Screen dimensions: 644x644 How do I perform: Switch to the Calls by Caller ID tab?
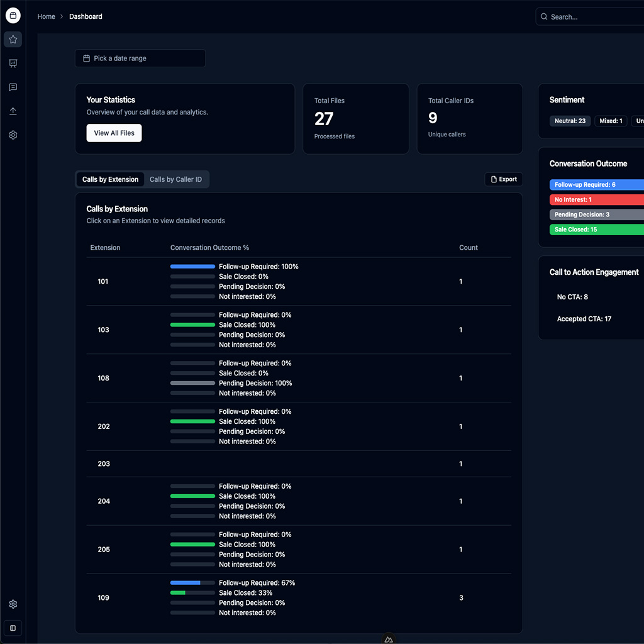coord(176,179)
